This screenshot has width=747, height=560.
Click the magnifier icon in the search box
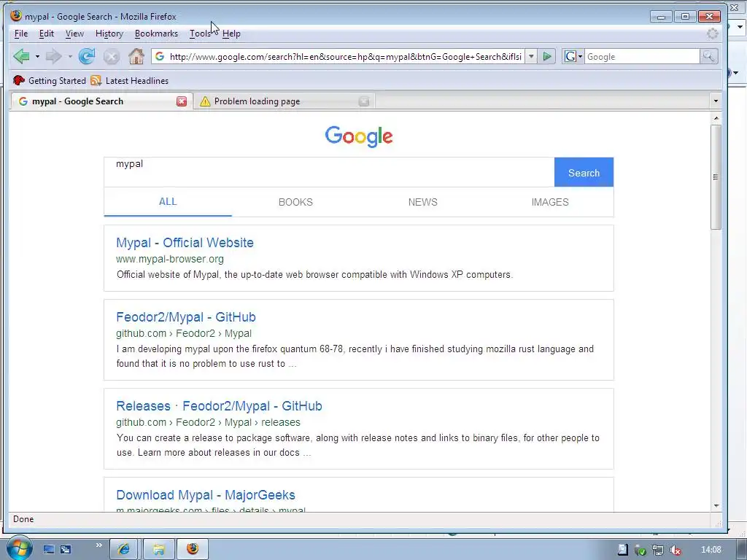pyautogui.click(x=708, y=57)
